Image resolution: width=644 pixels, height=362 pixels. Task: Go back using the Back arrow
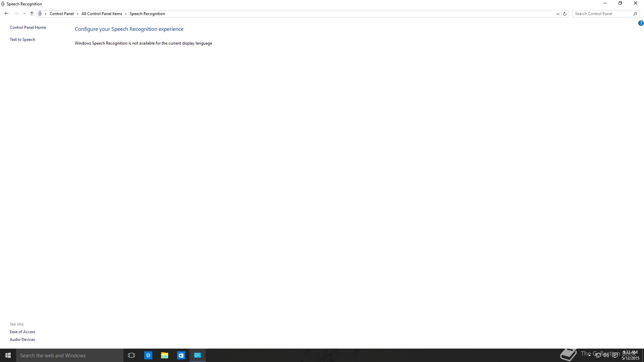tap(6, 14)
